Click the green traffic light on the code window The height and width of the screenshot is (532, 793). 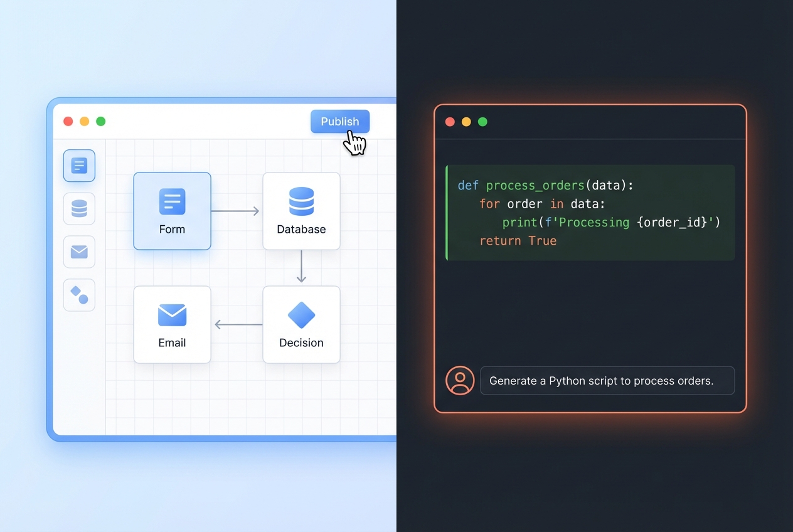482,122
